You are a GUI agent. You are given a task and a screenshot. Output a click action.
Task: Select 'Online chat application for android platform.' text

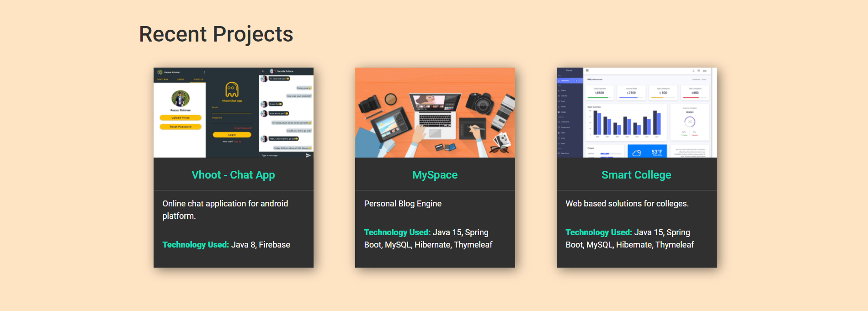pyautogui.click(x=225, y=210)
